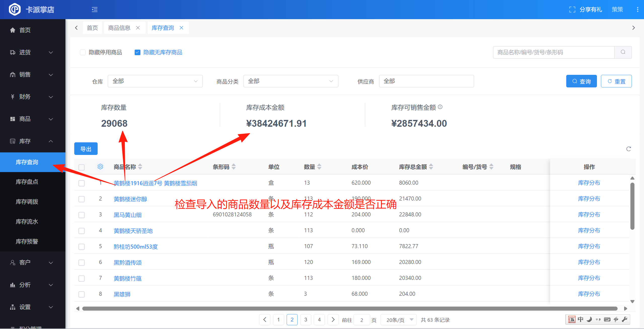This screenshot has width=644, height=329.
Task: Switch to the 商品信息 tab
Action: click(119, 28)
